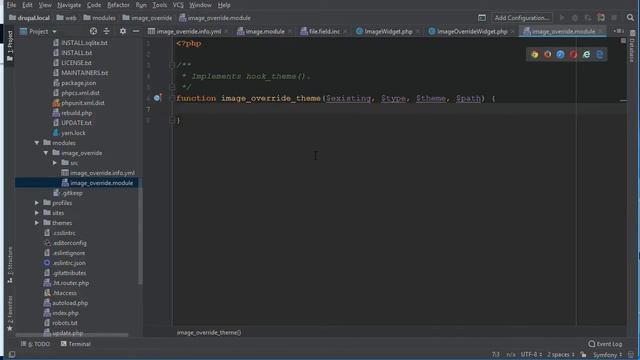Open in Internet Explorer browser icon
Screen dimensions: 640x360
pyautogui.click(x=587, y=54)
